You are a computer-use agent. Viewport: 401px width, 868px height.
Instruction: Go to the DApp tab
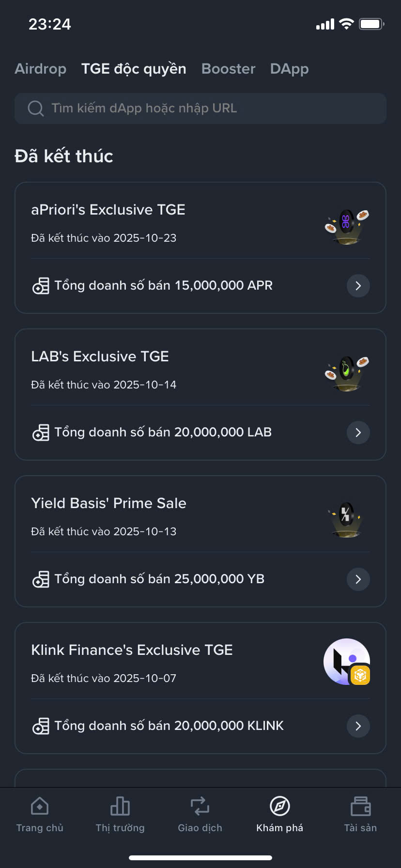click(x=289, y=69)
